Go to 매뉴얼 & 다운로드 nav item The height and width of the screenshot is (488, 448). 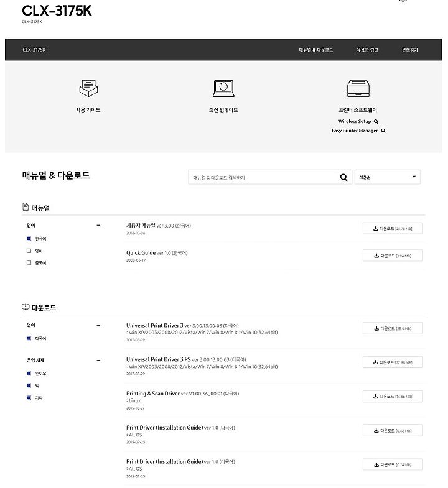[x=316, y=50]
